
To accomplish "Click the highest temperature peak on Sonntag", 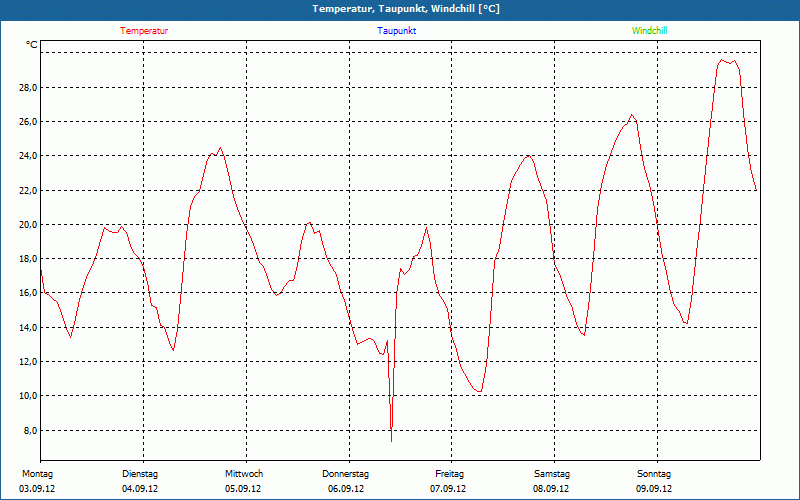I will click(722, 60).
